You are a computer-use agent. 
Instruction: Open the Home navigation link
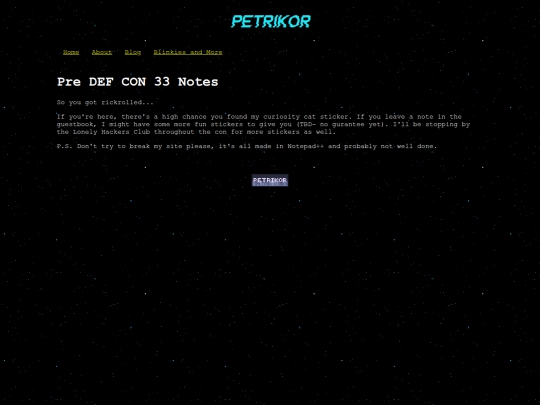pos(71,52)
